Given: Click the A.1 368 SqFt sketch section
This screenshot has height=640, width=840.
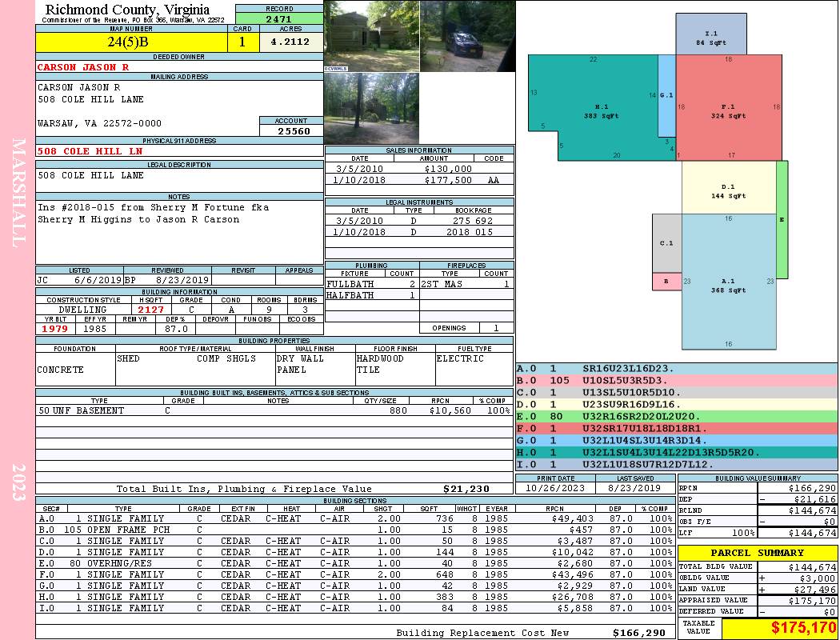Looking at the screenshot, I should coord(729,282).
